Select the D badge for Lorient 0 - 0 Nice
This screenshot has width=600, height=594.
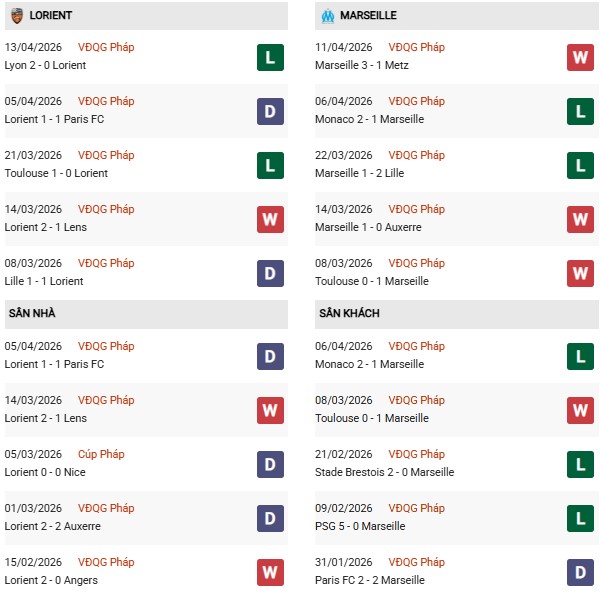[270, 464]
